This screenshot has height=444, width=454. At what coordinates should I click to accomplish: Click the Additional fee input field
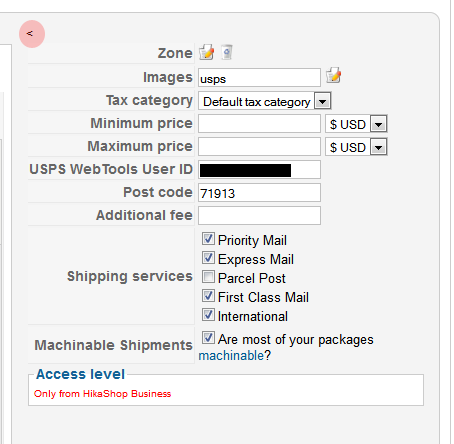[x=259, y=216]
